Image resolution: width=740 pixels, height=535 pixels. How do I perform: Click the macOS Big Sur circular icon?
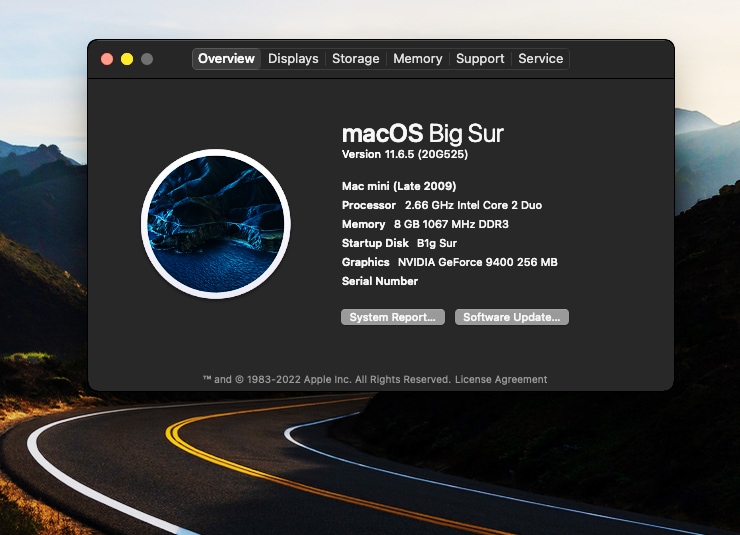(216, 224)
